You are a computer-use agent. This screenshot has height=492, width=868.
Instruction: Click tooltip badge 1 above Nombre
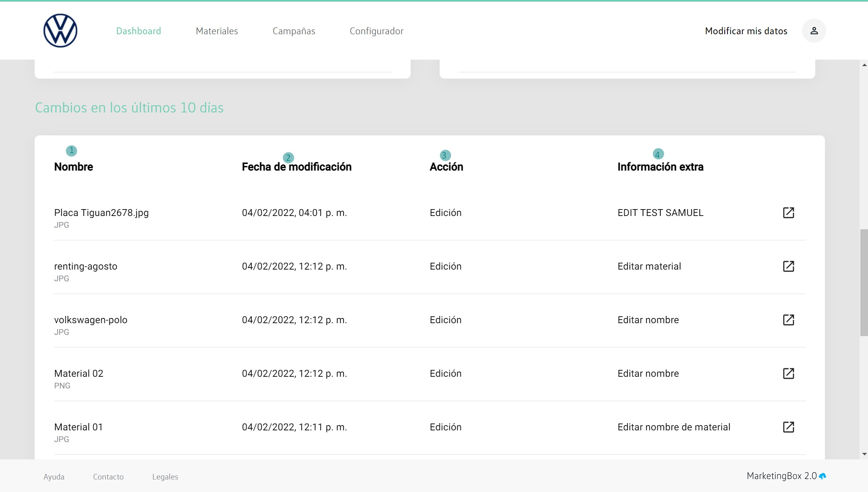coord(71,151)
